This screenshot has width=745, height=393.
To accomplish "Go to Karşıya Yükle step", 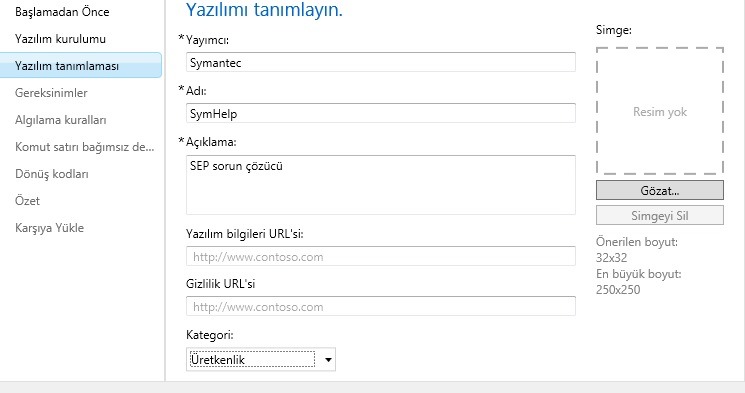I will click(49, 228).
